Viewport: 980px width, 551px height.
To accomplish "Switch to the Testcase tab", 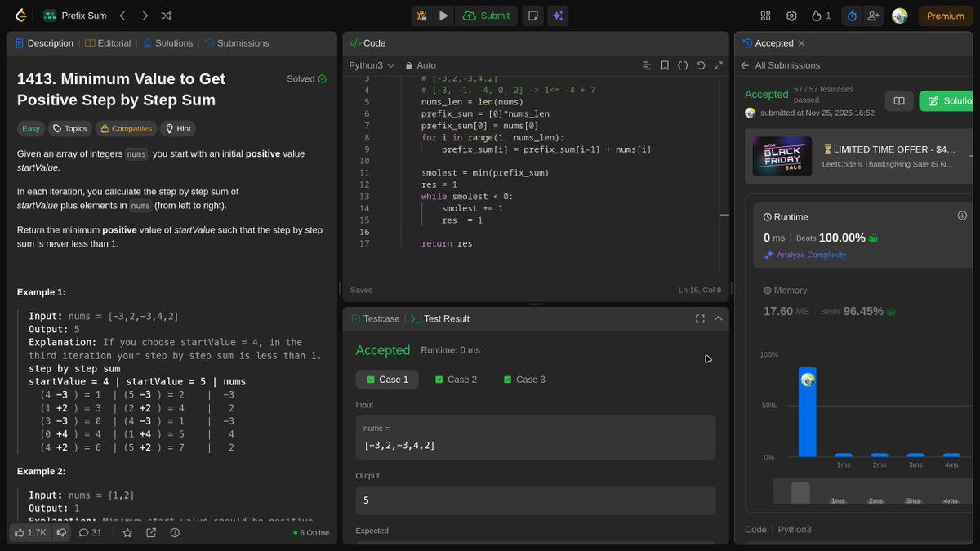I will pos(376,318).
